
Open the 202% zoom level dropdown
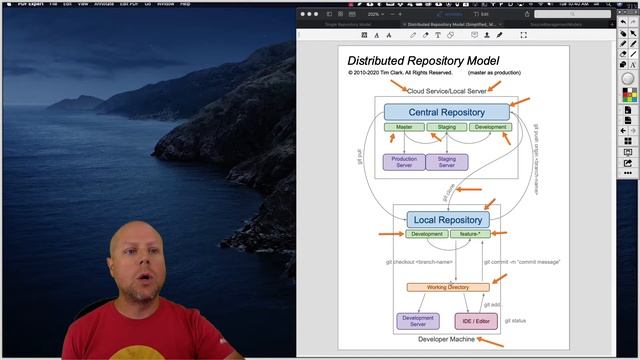pos(376,14)
